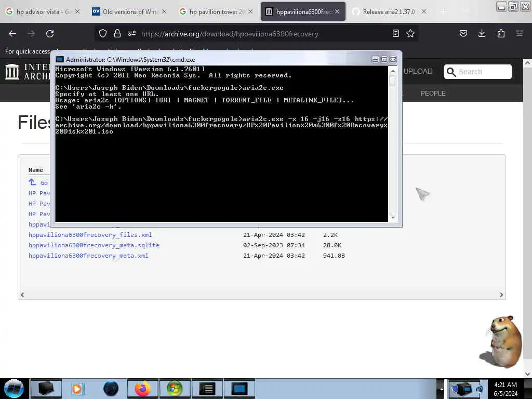This screenshot has width=532, height=399.
Task: Click the cmd window scrollbar thumb
Action: [393, 81]
